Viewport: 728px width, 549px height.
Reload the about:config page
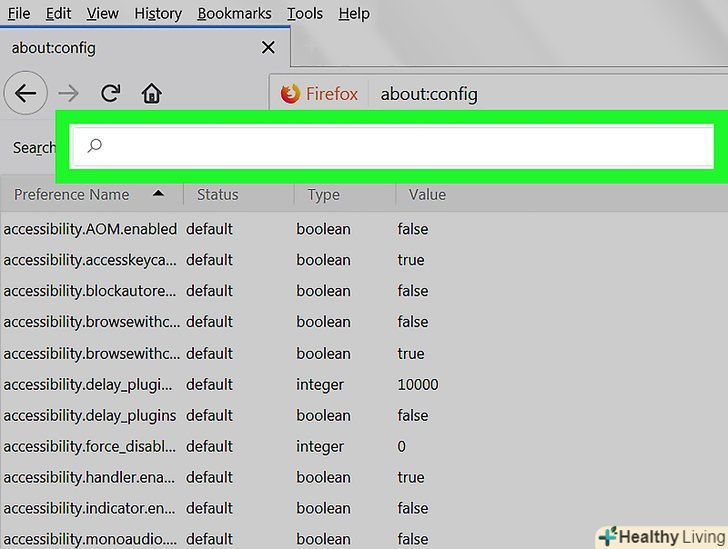110,93
